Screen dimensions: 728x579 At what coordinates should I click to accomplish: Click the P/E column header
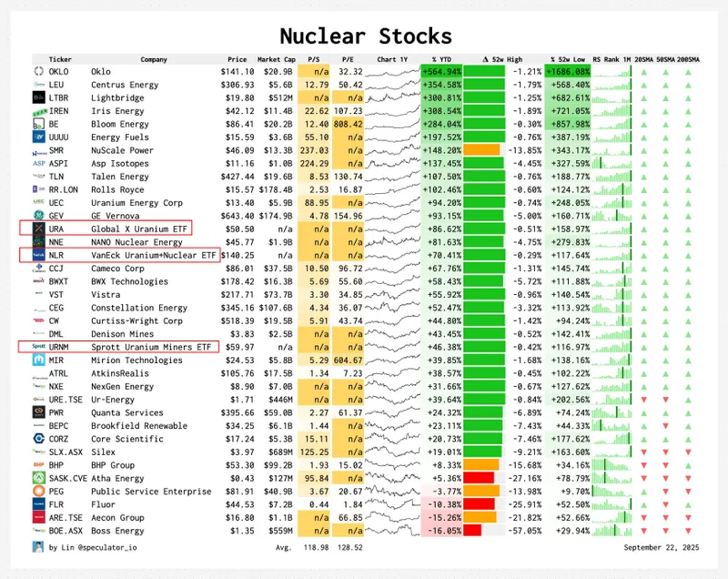point(348,59)
